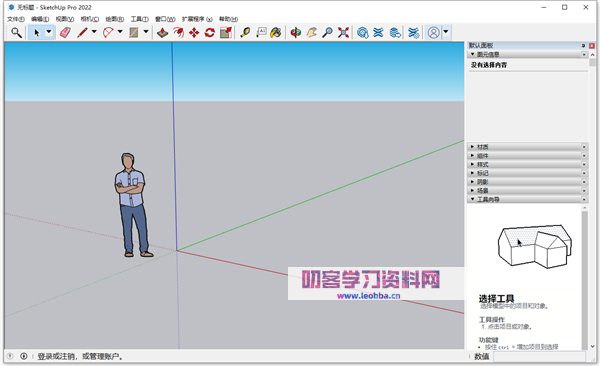Open the 帮助 menu
Viewport: 600px width, 366px height.
coord(228,19)
